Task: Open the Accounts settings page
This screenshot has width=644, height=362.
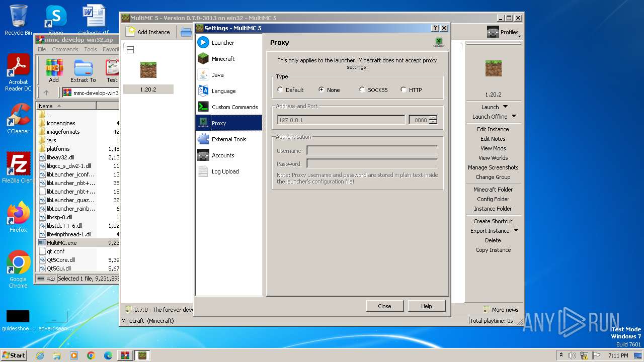Action: coord(228,155)
